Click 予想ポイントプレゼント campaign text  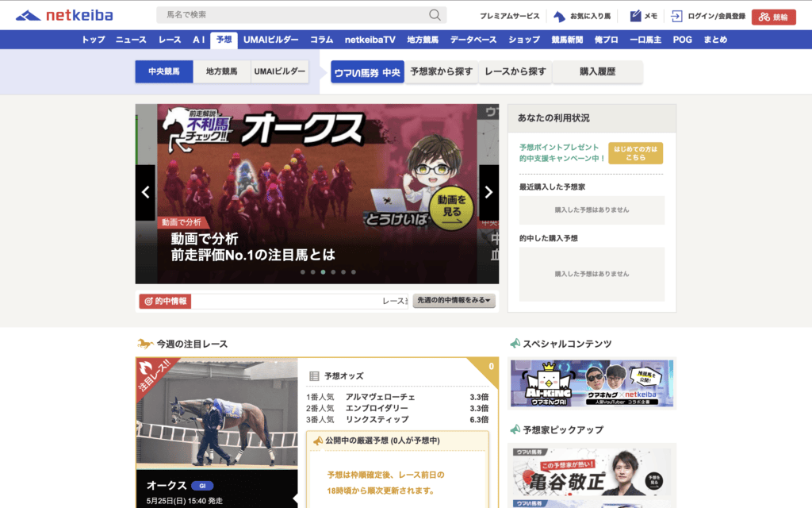[562, 153]
